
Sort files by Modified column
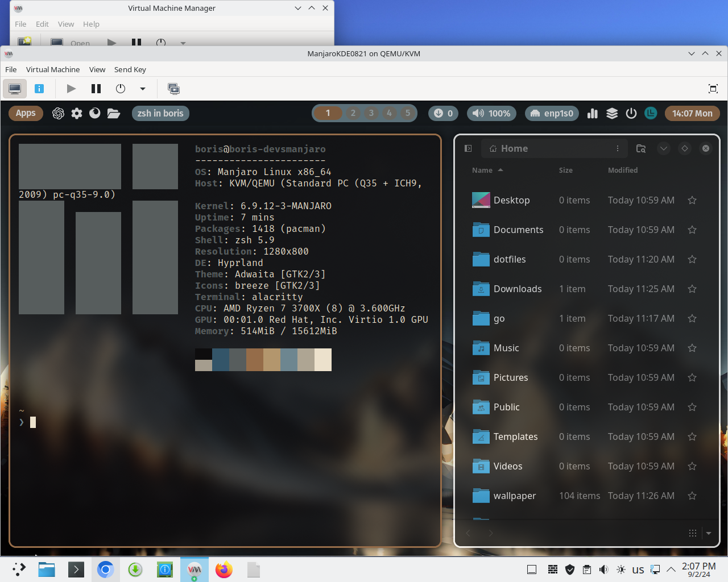[x=623, y=170]
